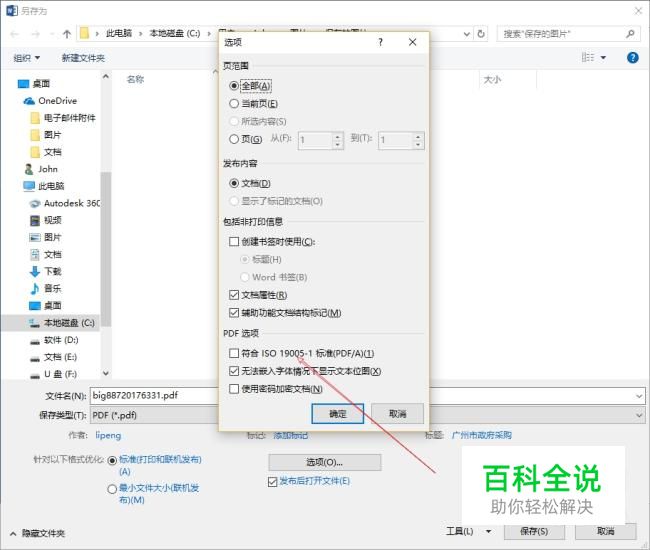Click title 广州市政府采购 link
Screen dimensions: 650x550
482,435
